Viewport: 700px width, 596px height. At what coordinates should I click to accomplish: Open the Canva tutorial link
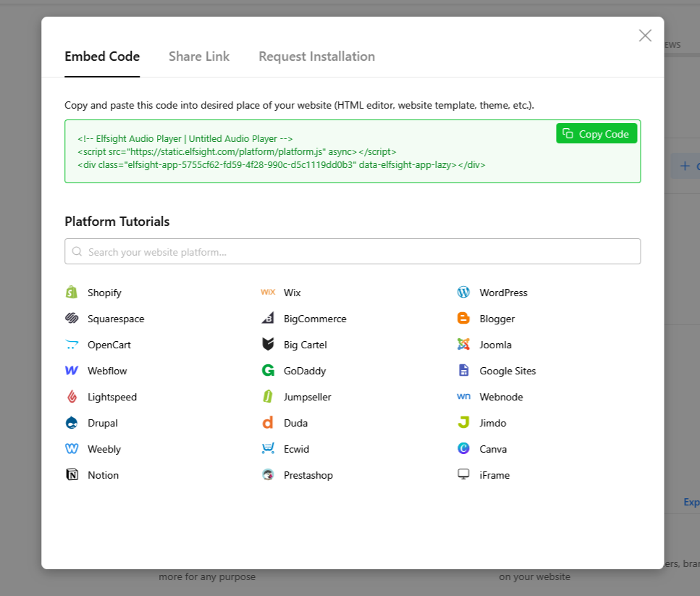click(493, 449)
